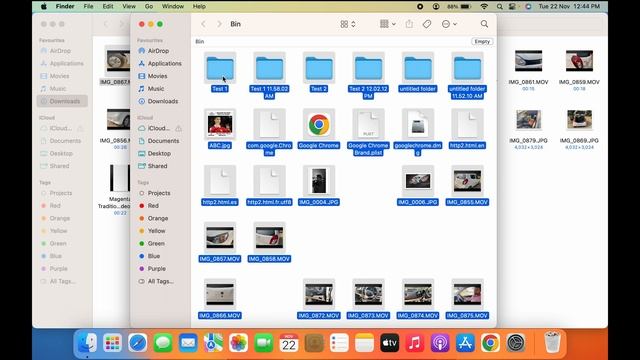Select IMG_0879.JPG in the background window

pyautogui.click(x=528, y=120)
